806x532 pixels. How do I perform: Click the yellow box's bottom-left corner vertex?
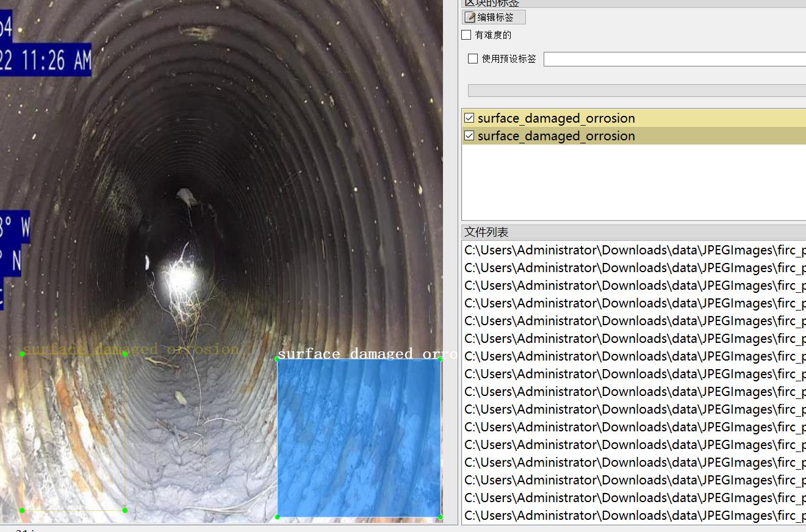[22, 510]
